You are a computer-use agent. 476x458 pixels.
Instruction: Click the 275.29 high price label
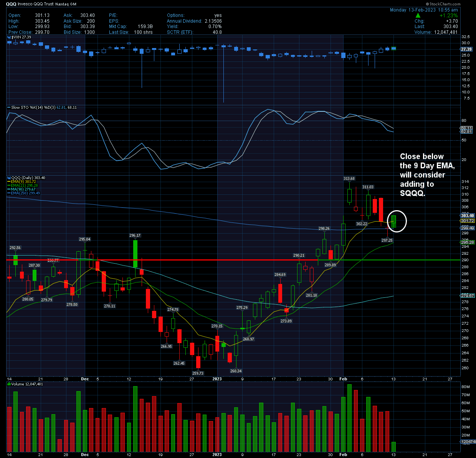pos(242,308)
